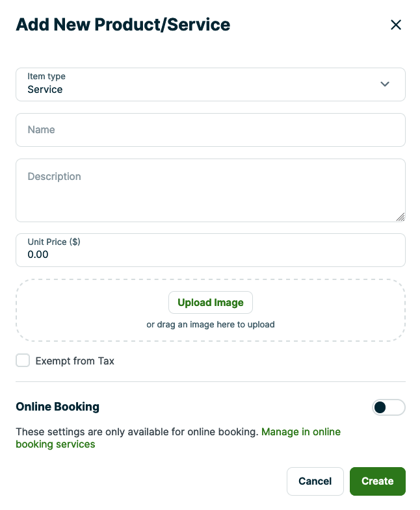
Task: Open the Item type dropdown
Action: pyautogui.click(x=210, y=84)
